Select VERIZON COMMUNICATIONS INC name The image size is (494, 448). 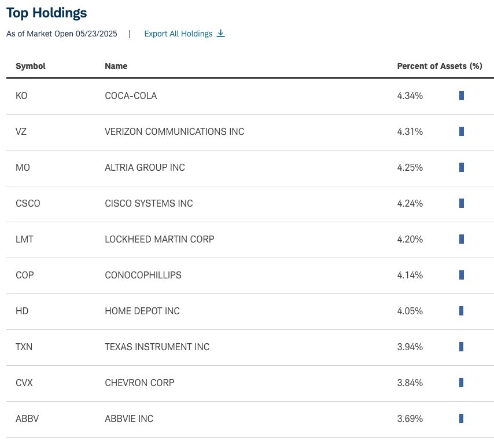pos(175,131)
